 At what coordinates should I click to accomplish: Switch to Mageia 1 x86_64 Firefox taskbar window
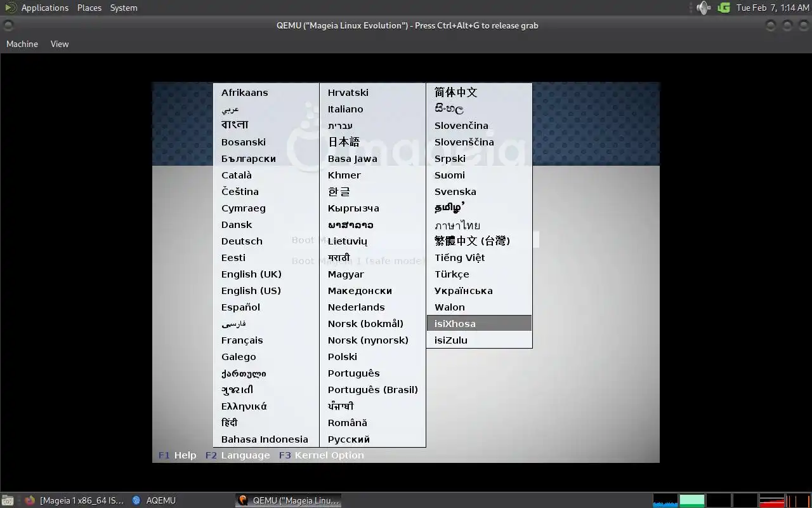(x=74, y=500)
